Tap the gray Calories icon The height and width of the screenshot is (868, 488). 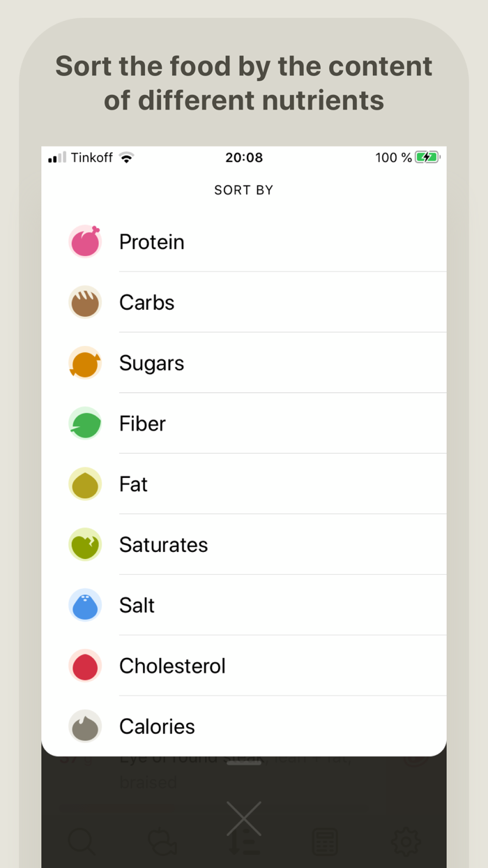pyautogui.click(x=84, y=726)
